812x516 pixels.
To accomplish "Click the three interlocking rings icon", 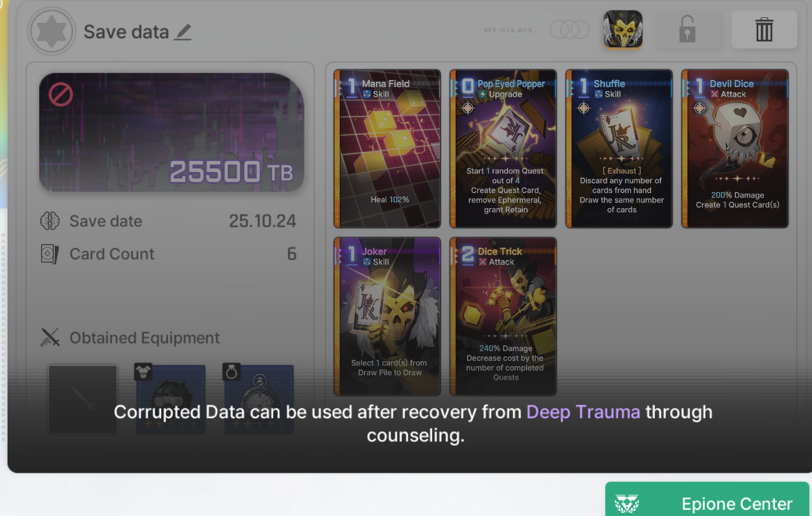I will point(570,29).
